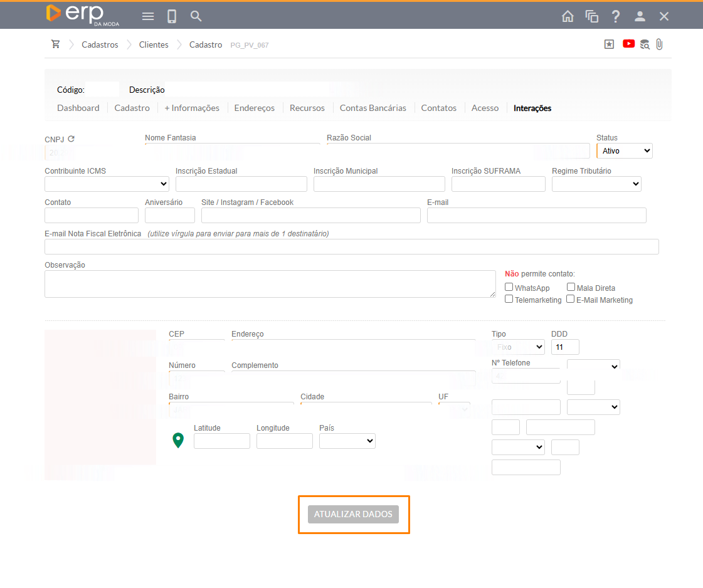Open the Regime Tributário dropdown
This screenshot has width=703, height=588.
tap(596, 184)
